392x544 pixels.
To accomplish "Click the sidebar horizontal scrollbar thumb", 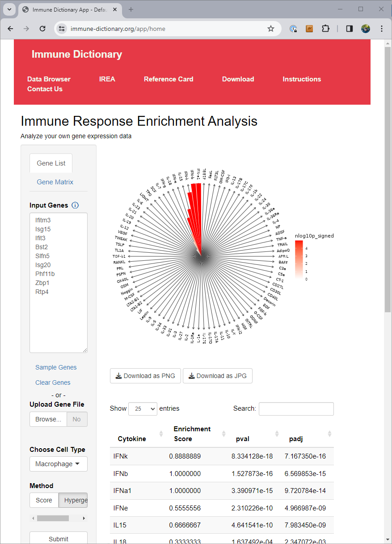I will pyautogui.click(x=53, y=518).
